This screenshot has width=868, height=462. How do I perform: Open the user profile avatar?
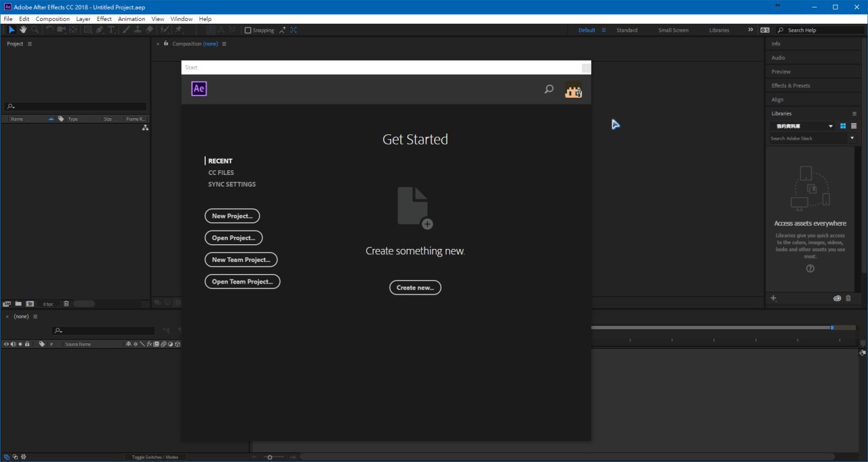point(573,89)
